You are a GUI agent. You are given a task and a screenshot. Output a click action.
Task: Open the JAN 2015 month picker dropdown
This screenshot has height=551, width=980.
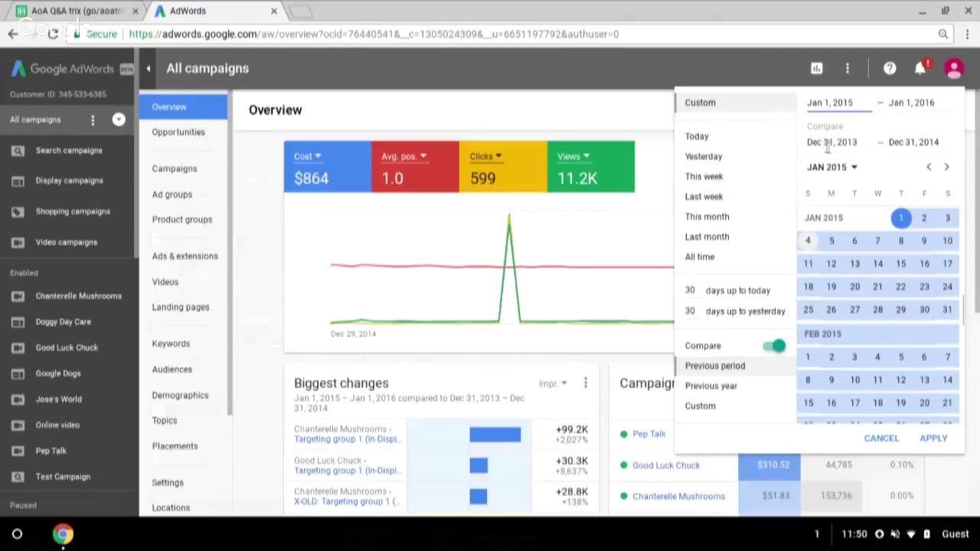pyautogui.click(x=832, y=167)
